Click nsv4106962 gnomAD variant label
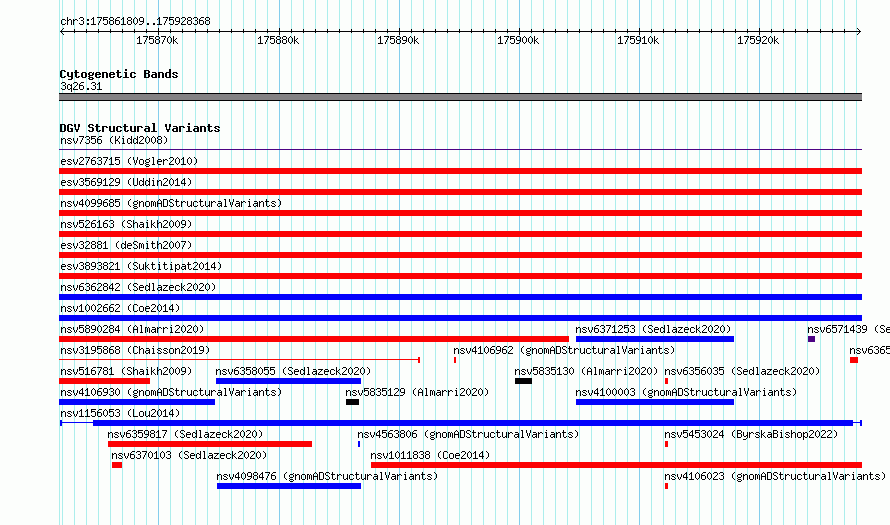The height and width of the screenshot is (525, 890). point(564,350)
